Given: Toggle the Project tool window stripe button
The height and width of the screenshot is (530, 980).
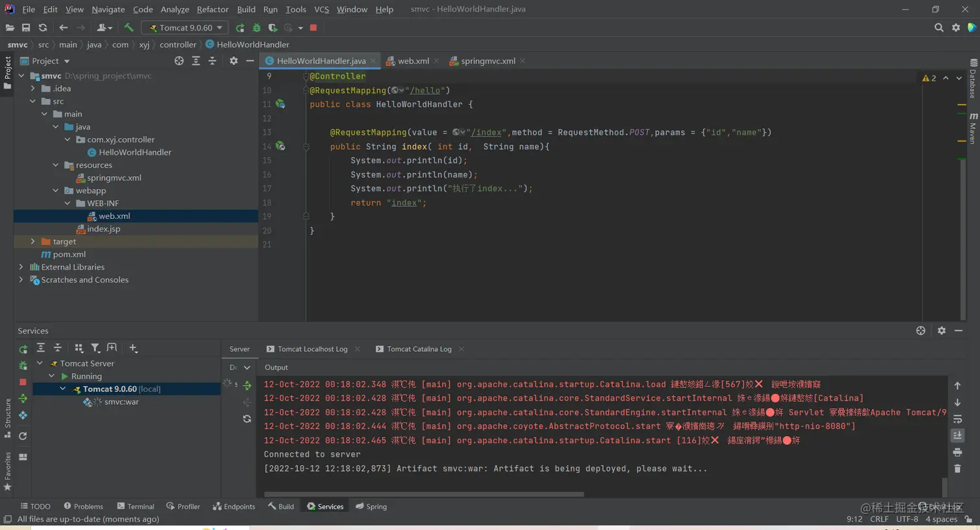Looking at the screenshot, I should click(x=7, y=74).
